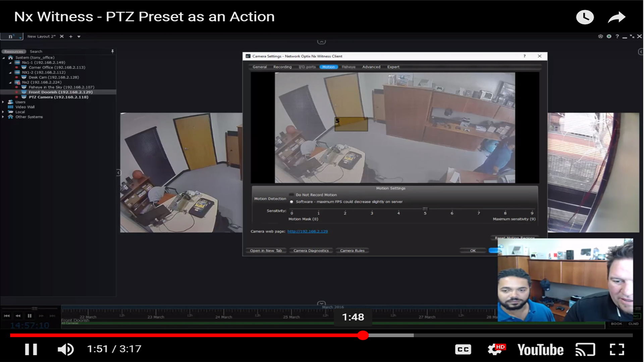Open the Recording tab in Camera Settings

coord(282,67)
